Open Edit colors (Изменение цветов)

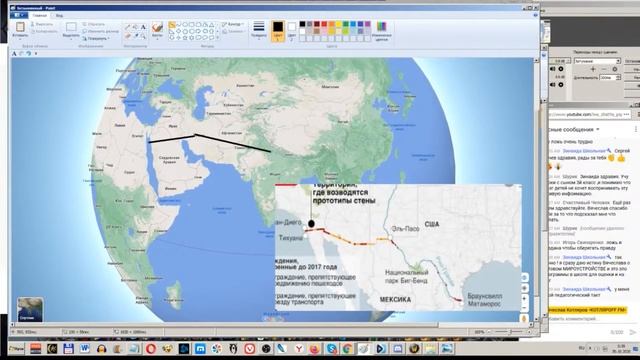pyautogui.click(x=381, y=31)
